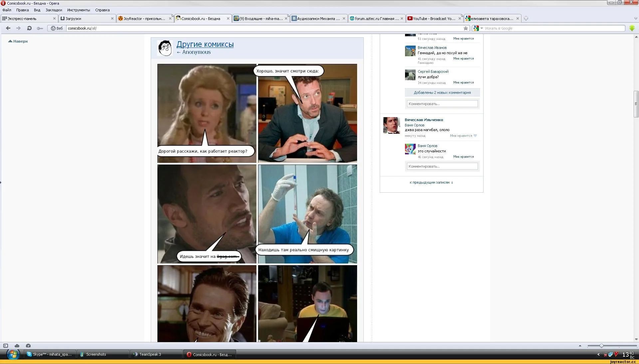Open the Правка menu
The width and height of the screenshot is (639, 364).
point(22,10)
